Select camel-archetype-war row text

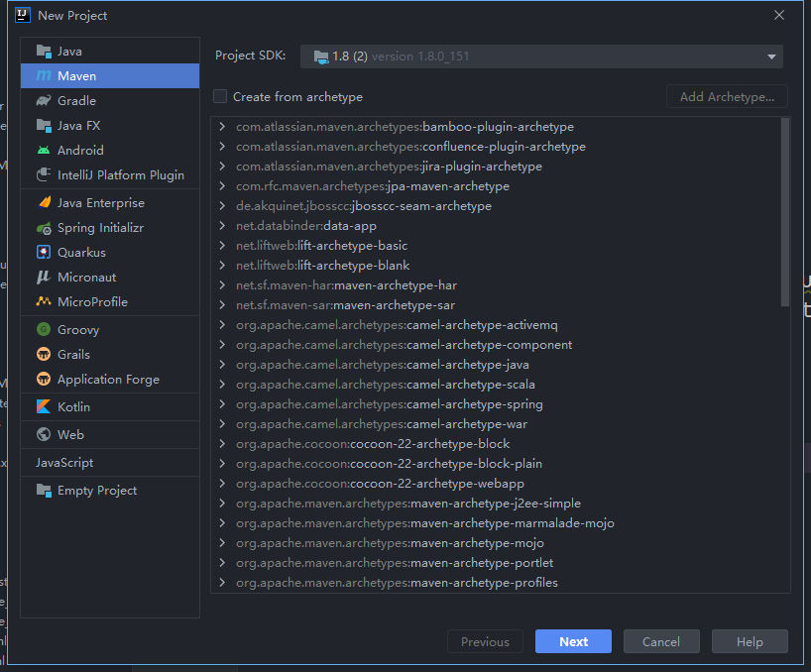coord(382,424)
